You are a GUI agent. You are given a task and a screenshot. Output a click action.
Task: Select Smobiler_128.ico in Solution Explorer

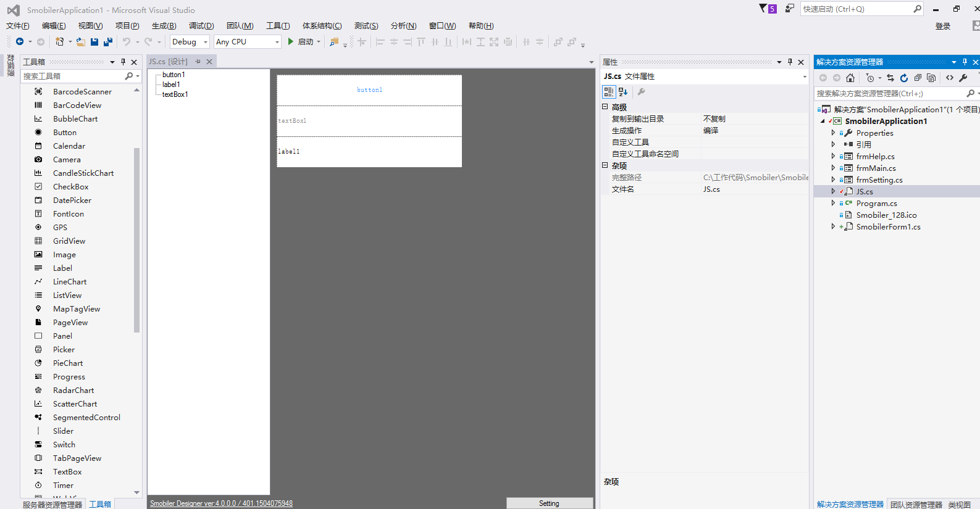click(886, 215)
